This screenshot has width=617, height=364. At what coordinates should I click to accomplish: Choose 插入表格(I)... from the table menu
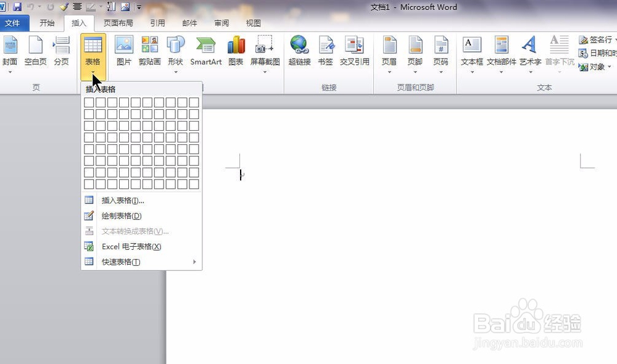[142, 201]
